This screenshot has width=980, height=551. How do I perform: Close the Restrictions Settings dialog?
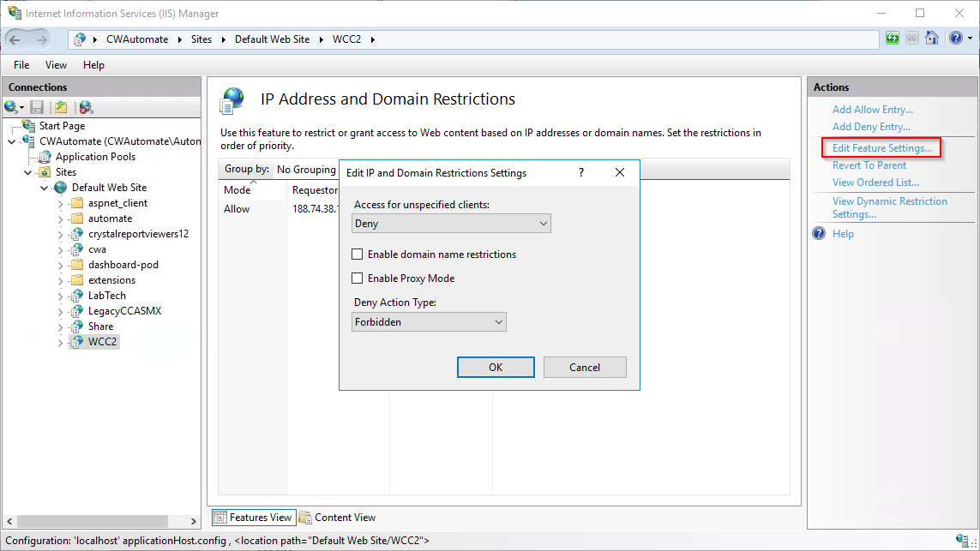[619, 172]
